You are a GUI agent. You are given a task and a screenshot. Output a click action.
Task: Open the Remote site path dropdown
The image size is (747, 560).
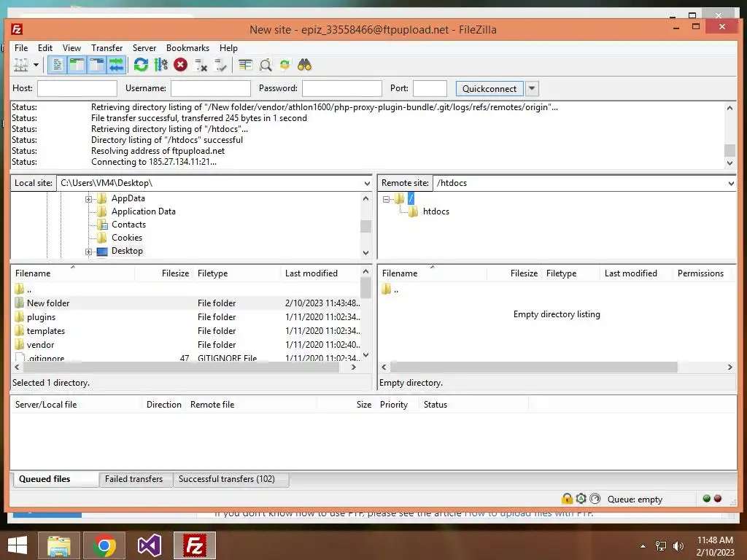(x=731, y=183)
